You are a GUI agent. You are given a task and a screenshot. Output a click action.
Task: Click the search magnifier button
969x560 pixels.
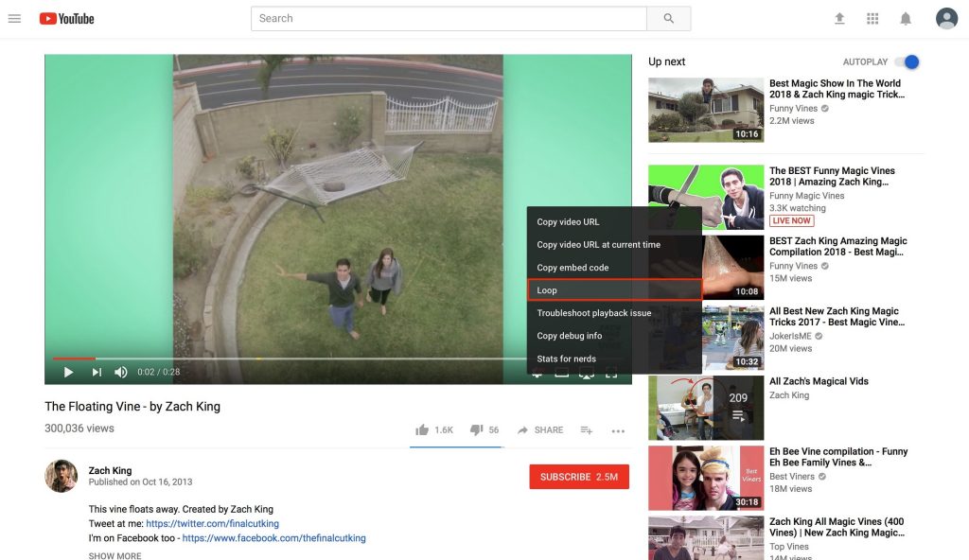coord(669,19)
